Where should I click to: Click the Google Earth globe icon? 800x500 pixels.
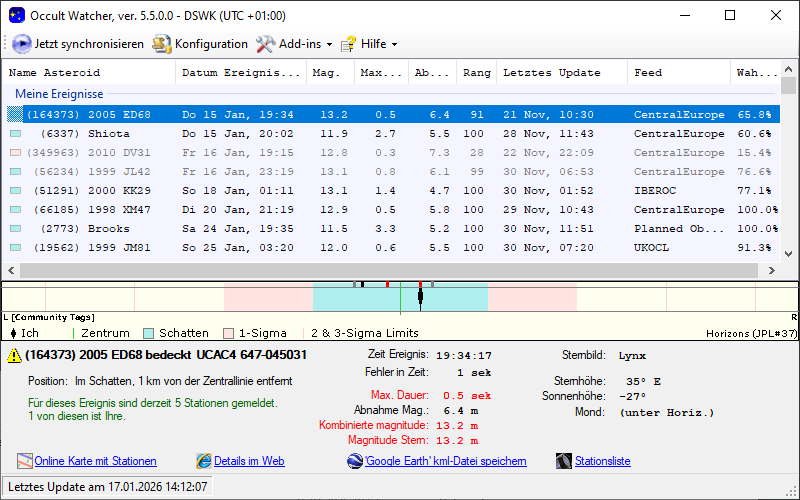point(355,461)
